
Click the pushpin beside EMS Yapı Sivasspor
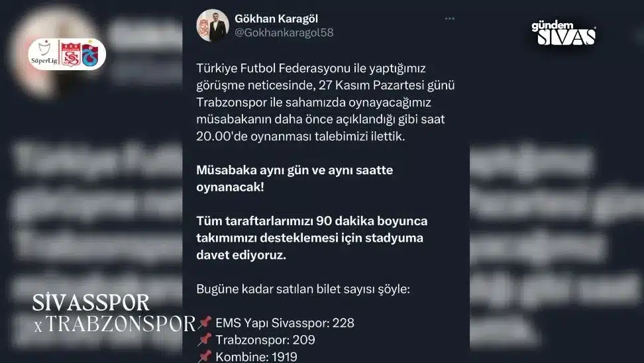[x=205, y=323]
